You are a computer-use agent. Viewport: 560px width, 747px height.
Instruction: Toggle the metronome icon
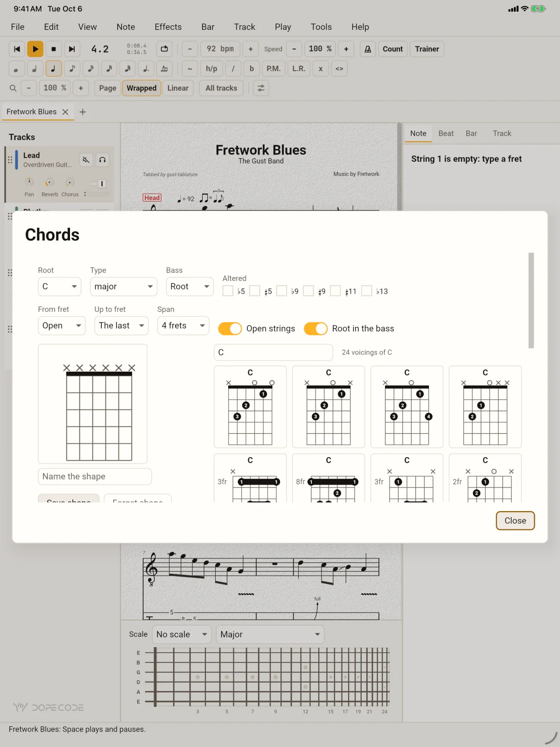368,49
